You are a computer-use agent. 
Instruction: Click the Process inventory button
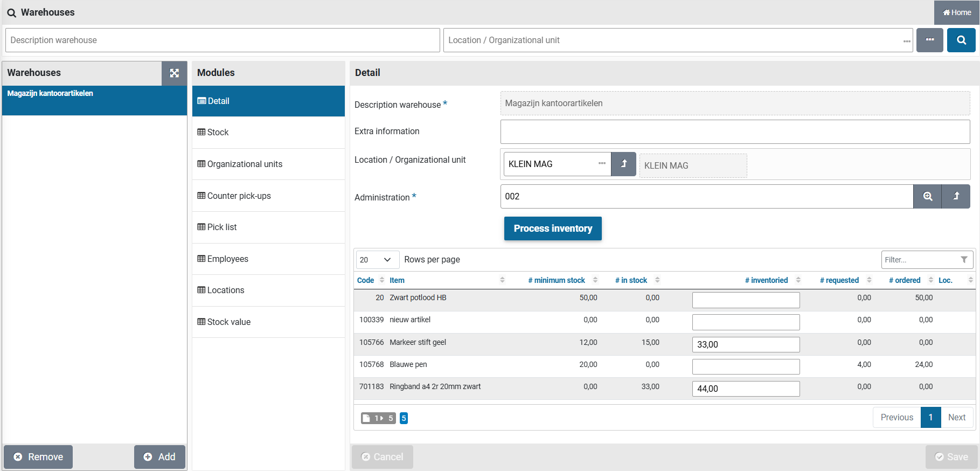click(x=552, y=228)
